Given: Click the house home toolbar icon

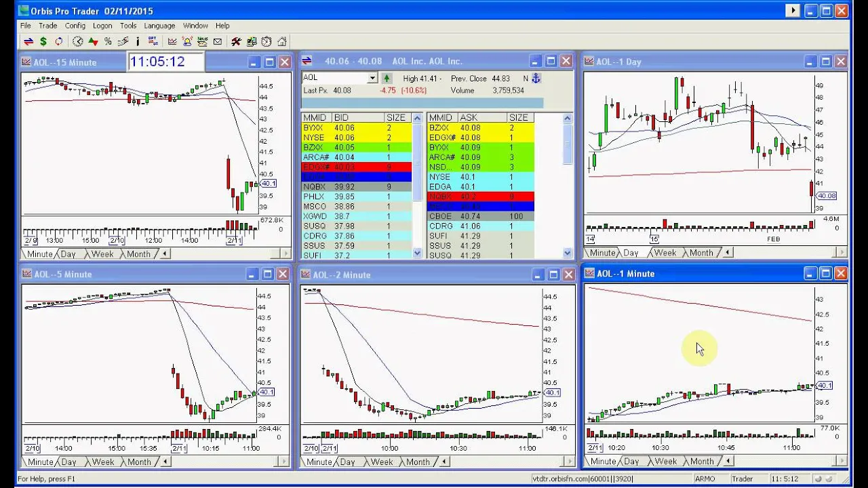Looking at the screenshot, I should [x=282, y=41].
